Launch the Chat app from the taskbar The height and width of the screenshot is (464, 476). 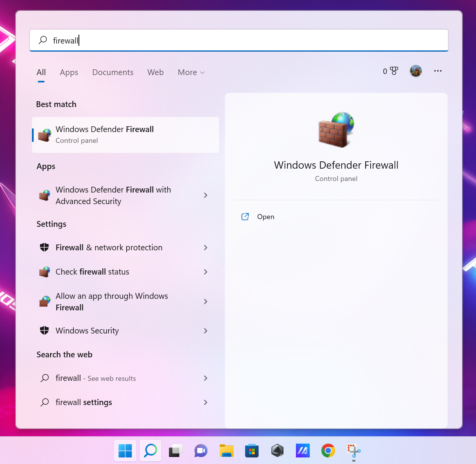(201, 451)
